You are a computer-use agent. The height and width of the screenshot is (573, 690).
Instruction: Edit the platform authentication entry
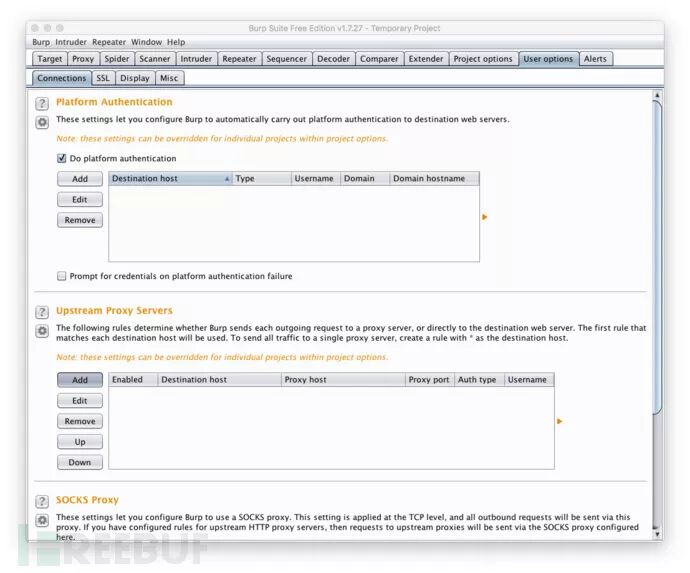coord(80,199)
